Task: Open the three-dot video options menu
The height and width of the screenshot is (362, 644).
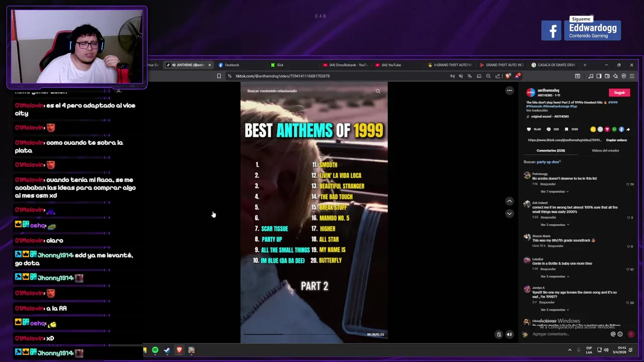Action: pos(509,90)
